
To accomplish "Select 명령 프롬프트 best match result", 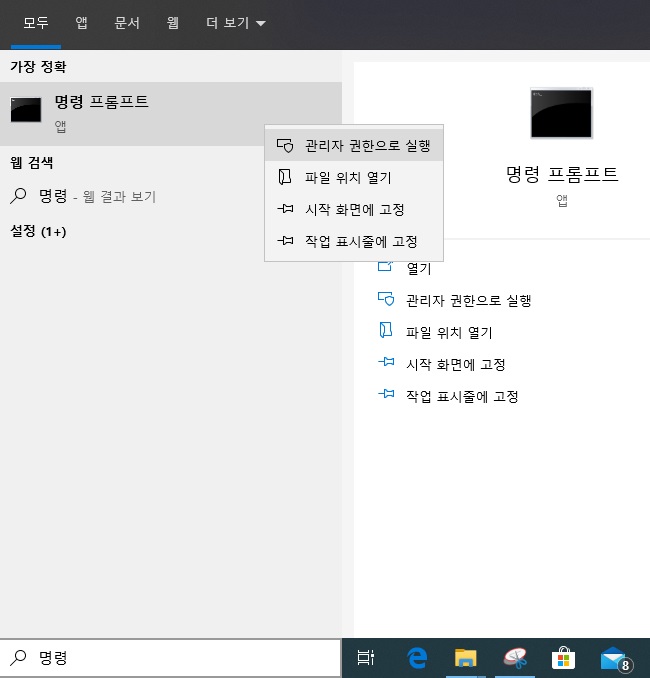I will point(171,113).
